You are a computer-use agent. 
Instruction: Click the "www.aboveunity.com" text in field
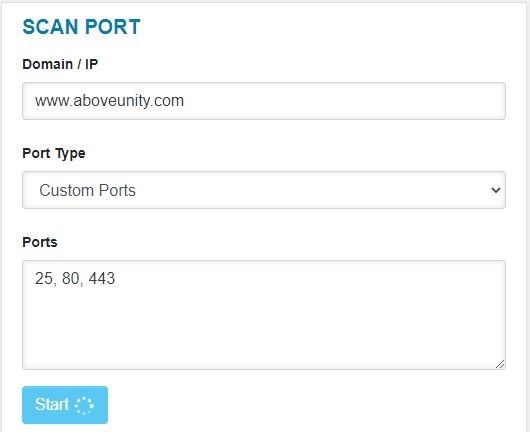[x=110, y=101]
